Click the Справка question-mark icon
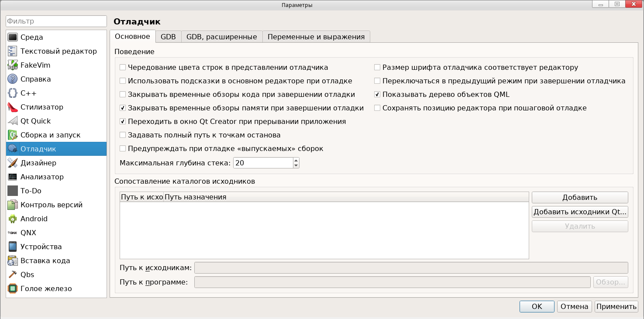This screenshot has height=319, width=644. tap(13, 79)
